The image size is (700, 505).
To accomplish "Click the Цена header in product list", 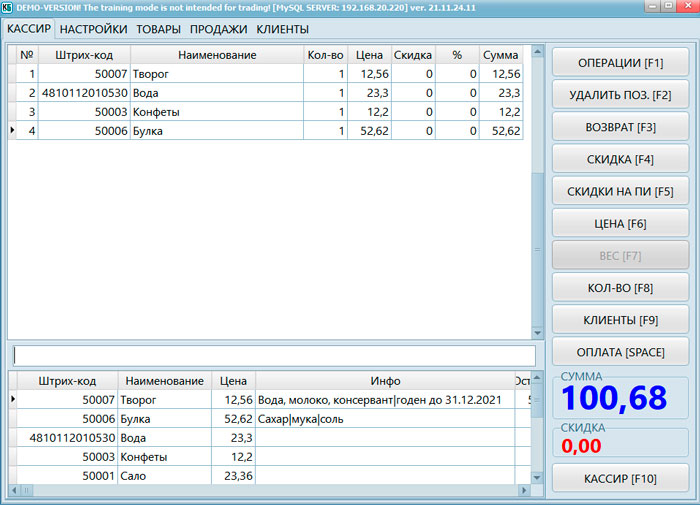I will point(233,381).
